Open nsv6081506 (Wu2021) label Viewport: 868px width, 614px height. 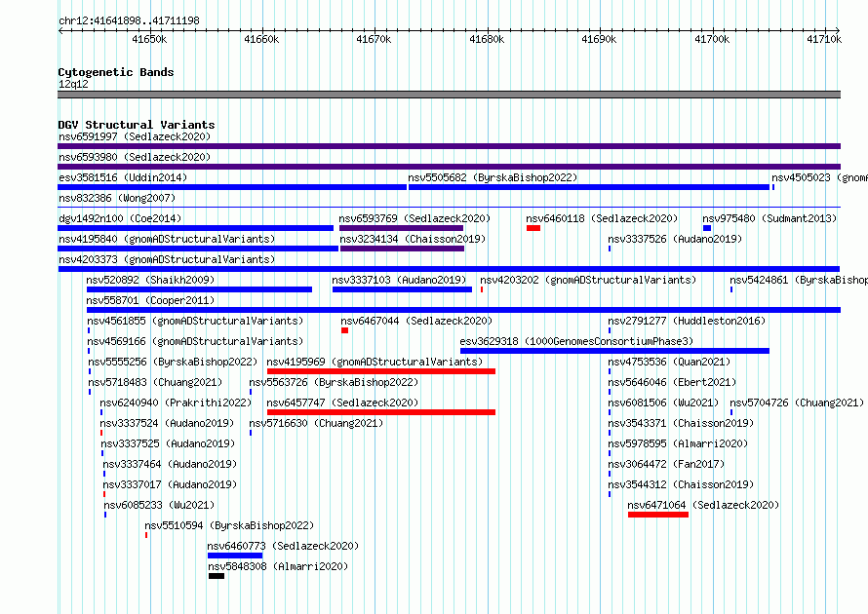663,403
